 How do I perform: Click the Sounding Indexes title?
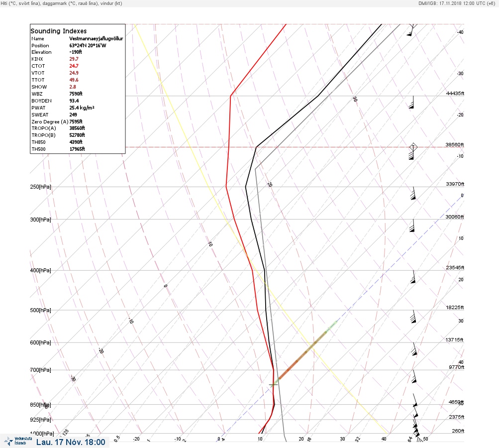pyautogui.click(x=59, y=31)
